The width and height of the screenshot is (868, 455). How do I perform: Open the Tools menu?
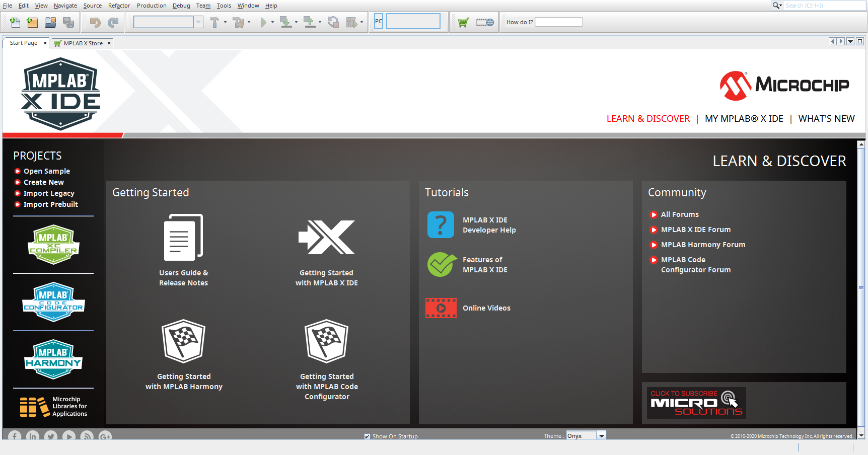point(224,6)
